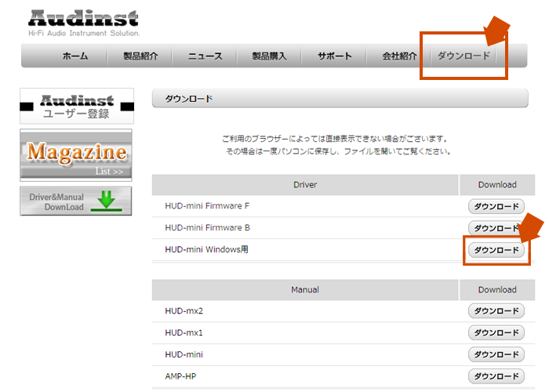
Task: Click the green download arrow icon
Action: [107, 201]
